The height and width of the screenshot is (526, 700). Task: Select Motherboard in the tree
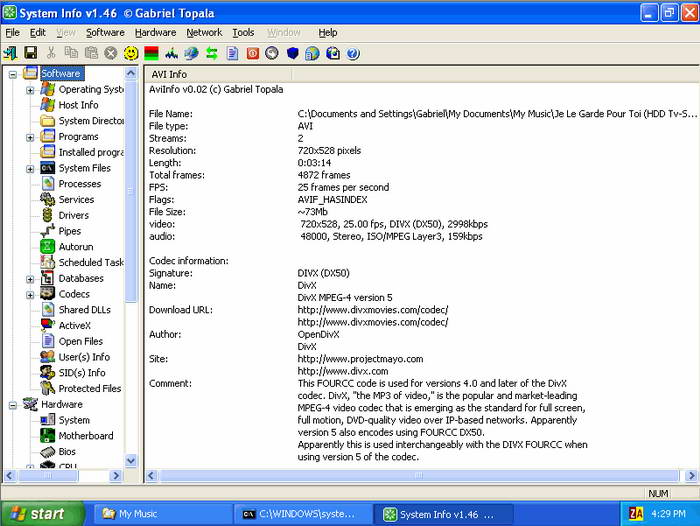86,436
